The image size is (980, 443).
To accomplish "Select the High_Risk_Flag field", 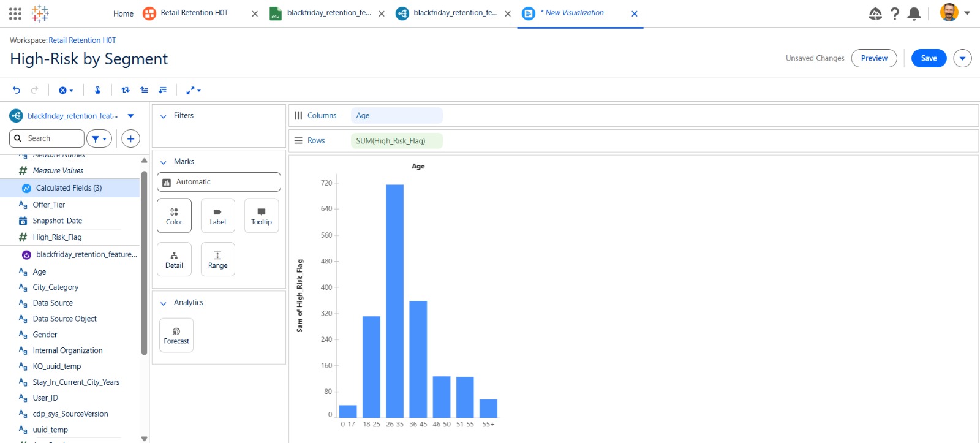I will tap(57, 237).
